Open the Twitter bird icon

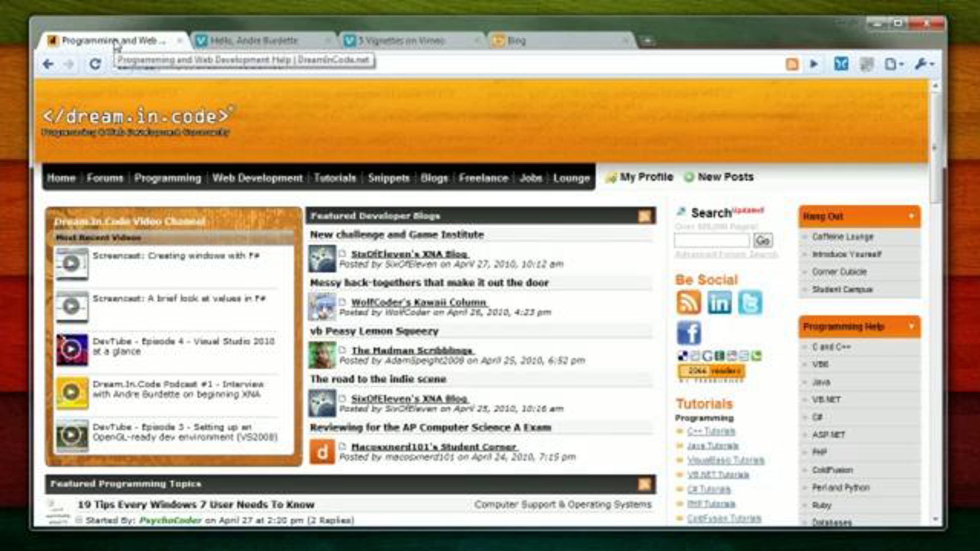[x=750, y=302]
